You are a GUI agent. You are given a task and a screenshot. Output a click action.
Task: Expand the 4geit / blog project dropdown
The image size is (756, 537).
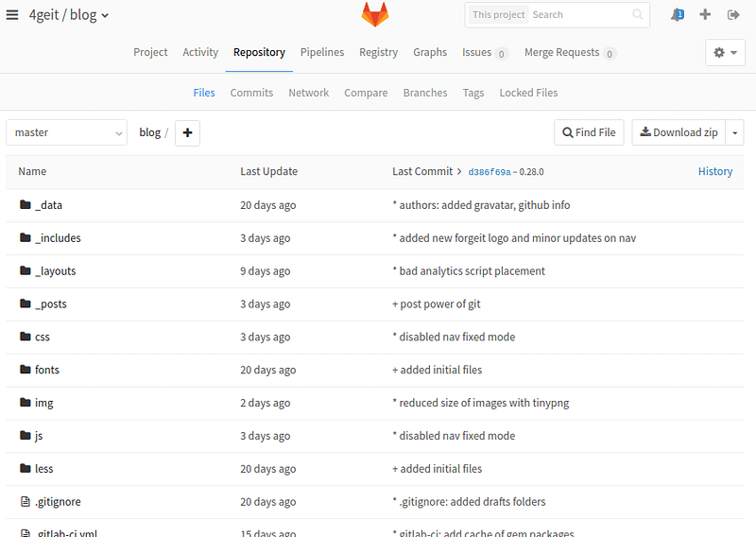tap(68, 15)
